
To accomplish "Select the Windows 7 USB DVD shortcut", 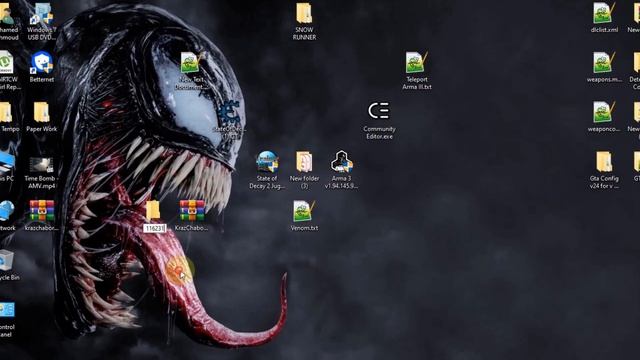I will (x=42, y=13).
